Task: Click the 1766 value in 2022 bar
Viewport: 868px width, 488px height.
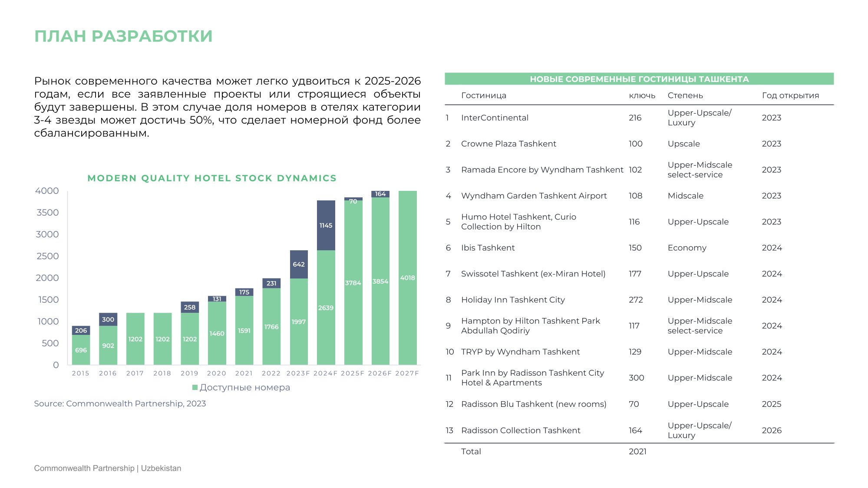Action: coord(271,327)
